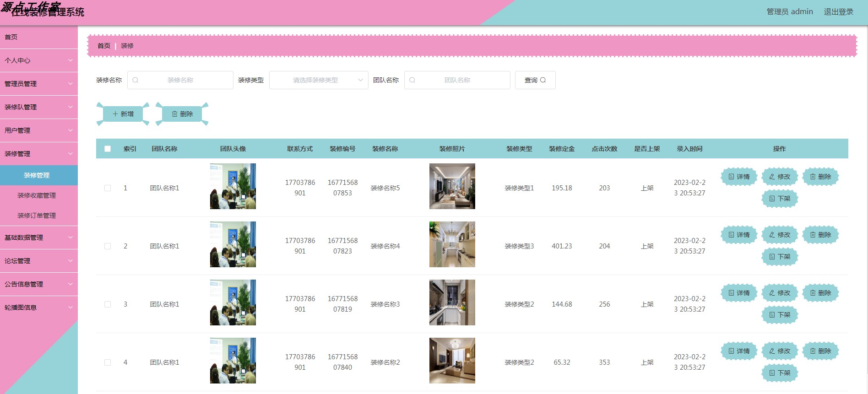Tick the checkbox for row index 4
The height and width of the screenshot is (394, 868).
point(108,362)
